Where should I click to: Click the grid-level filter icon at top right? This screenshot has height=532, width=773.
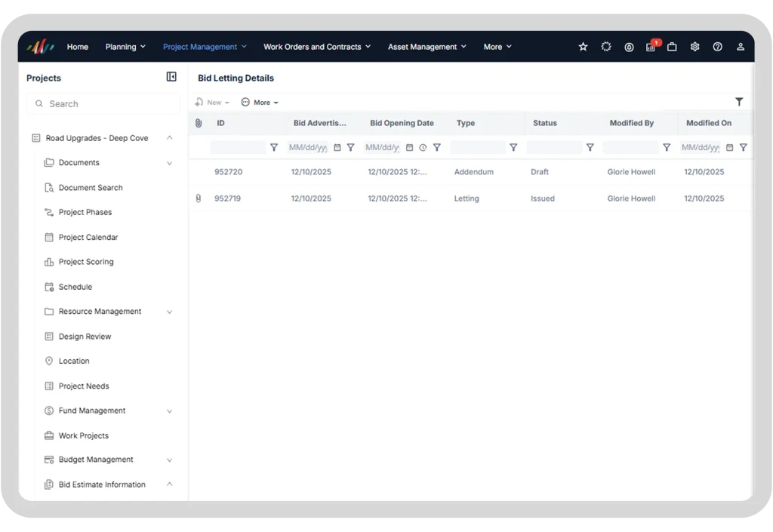[738, 102]
